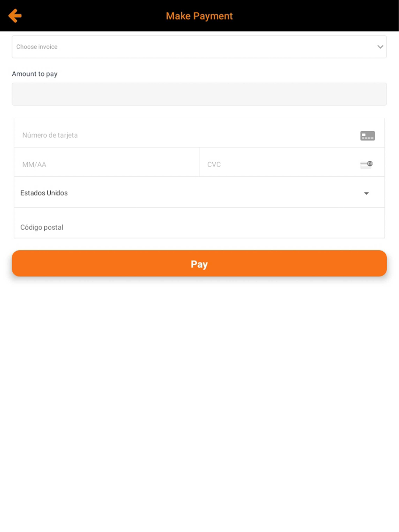Click the 'Pay' text on the button
This screenshot has width=399, height=532.
[x=199, y=264]
